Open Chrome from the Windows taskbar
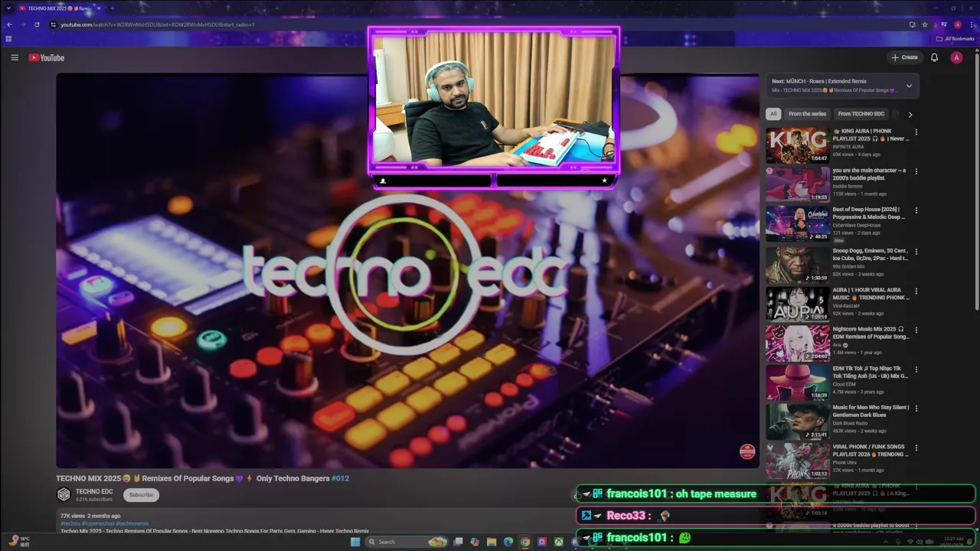The image size is (980, 551). pos(525,542)
